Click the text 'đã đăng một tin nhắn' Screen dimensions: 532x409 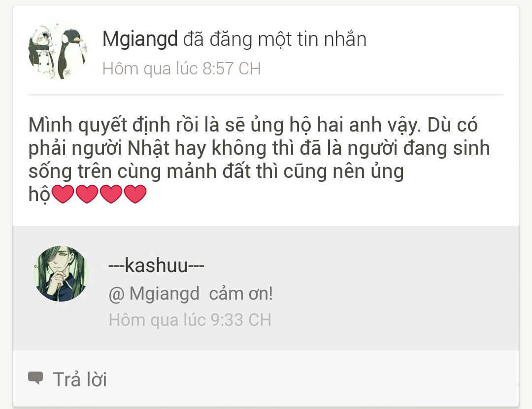tap(275, 39)
